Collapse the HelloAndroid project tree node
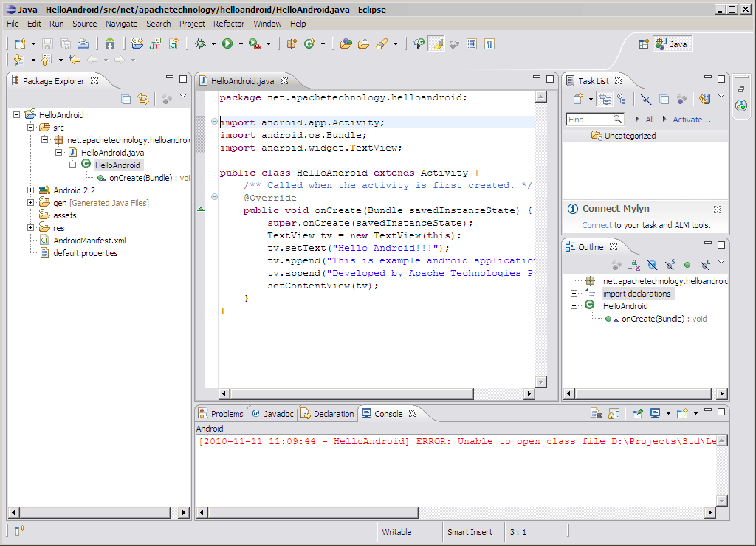This screenshot has height=546, width=756. [16, 114]
